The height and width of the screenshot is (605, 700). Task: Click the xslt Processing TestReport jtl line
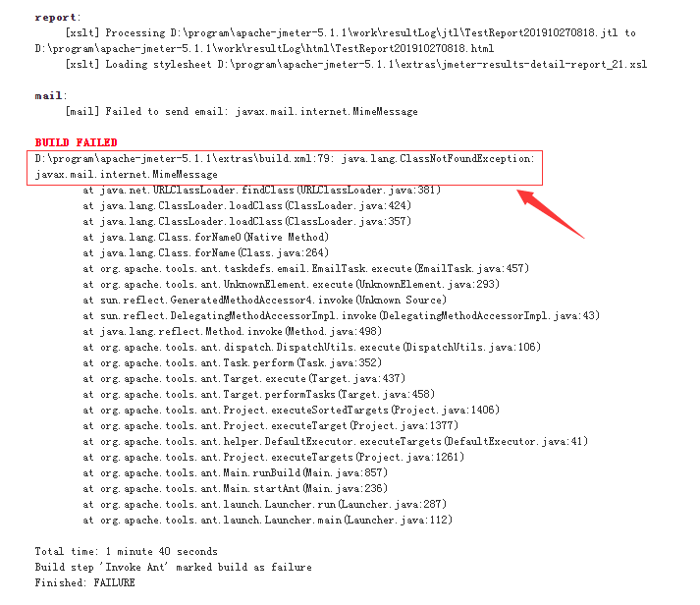tap(350, 33)
